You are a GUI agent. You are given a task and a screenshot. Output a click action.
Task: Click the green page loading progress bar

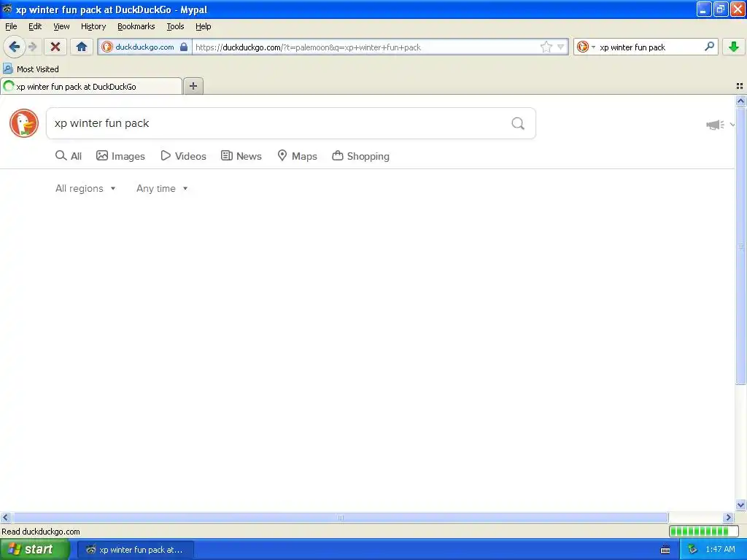[703, 531]
